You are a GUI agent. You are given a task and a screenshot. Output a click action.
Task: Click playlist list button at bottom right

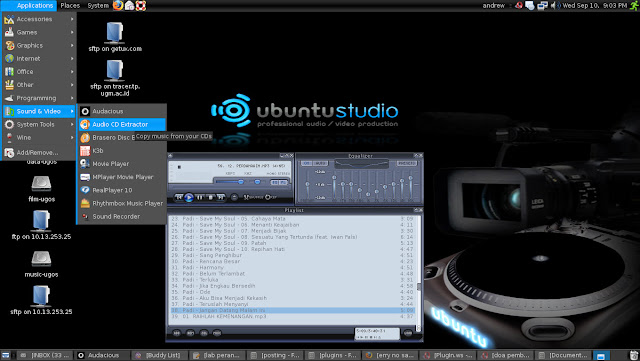click(408, 333)
